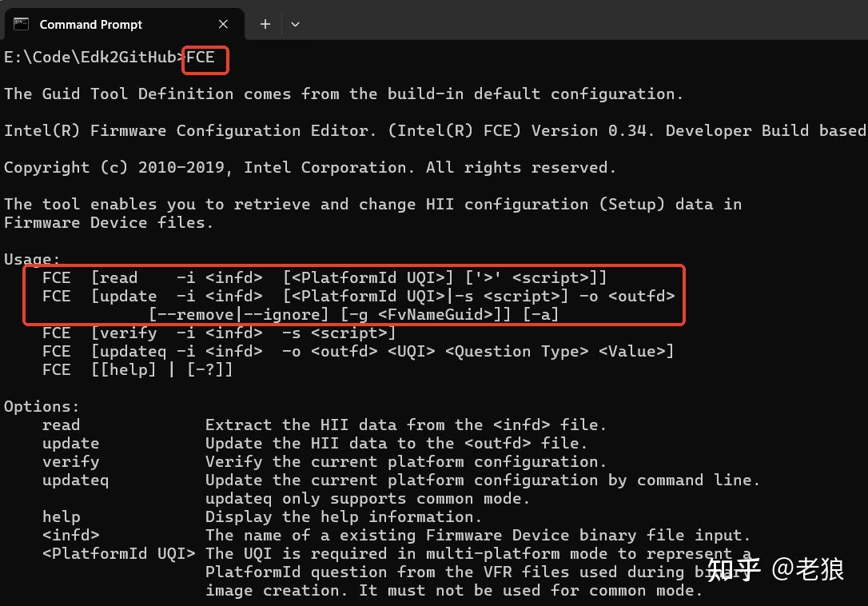The height and width of the screenshot is (606, 868).
Task: Click the E:\Code\Edk2GitHub prompt path
Action: pos(88,58)
